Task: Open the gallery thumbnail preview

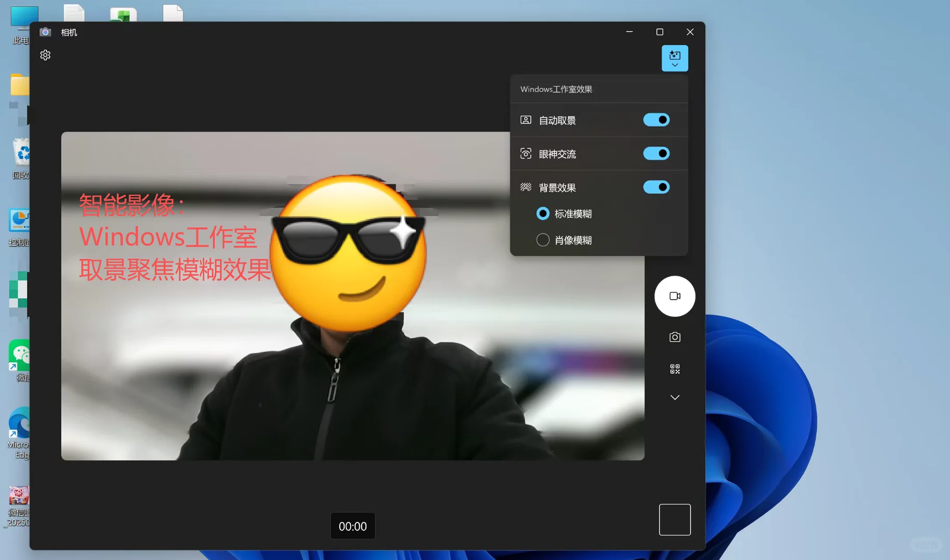Action: [675, 519]
